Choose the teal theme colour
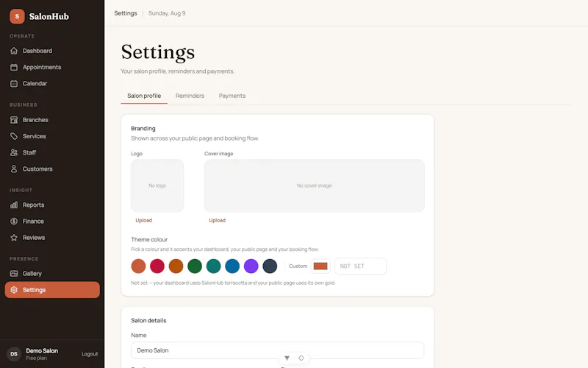This screenshot has height=368, width=588. [x=213, y=266]
